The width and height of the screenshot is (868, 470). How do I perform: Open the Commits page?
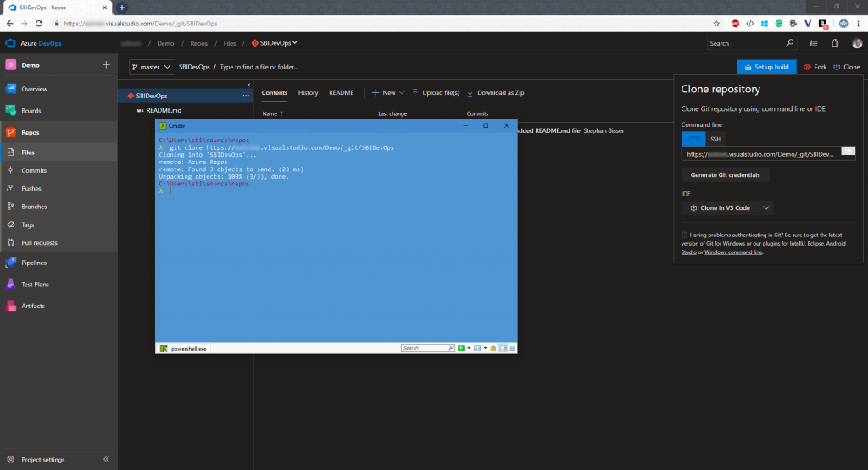(34, 170)
